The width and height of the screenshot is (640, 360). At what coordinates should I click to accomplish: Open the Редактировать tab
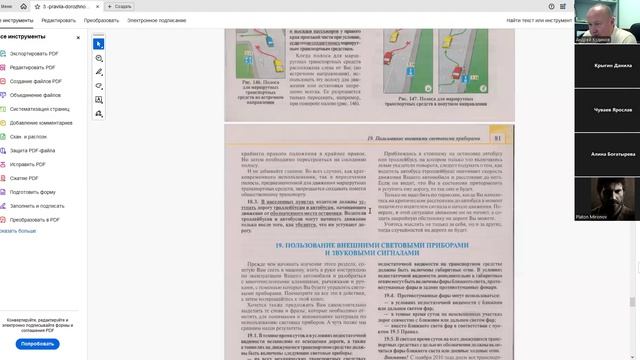point(58,20)
